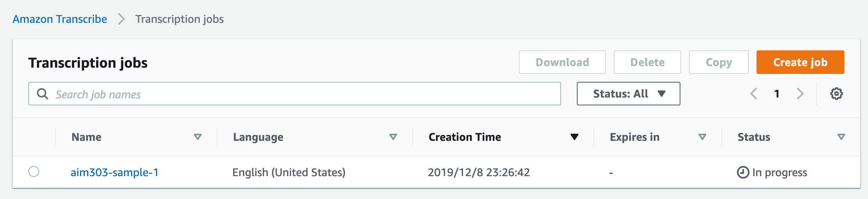This screenshot has height=199, width=868.
Task: Go to Amazon Transcribe breadcrumb link
Action: (60, 19)
